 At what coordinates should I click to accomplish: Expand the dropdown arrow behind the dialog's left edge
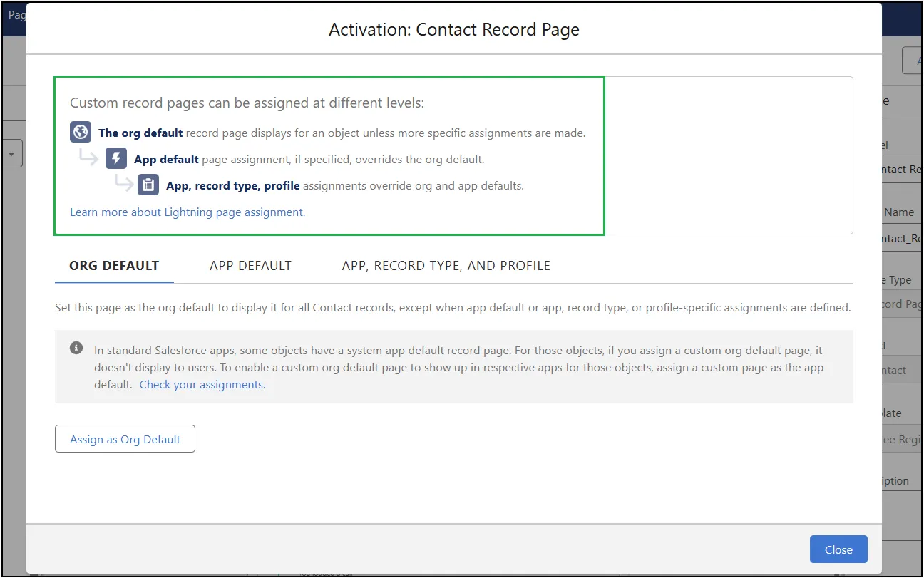tap(14, 154)
